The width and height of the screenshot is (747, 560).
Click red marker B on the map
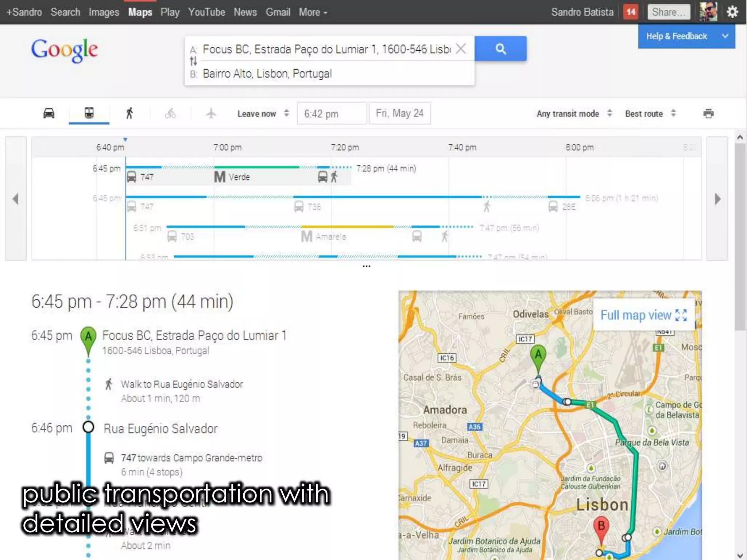(x=601, y=530)
